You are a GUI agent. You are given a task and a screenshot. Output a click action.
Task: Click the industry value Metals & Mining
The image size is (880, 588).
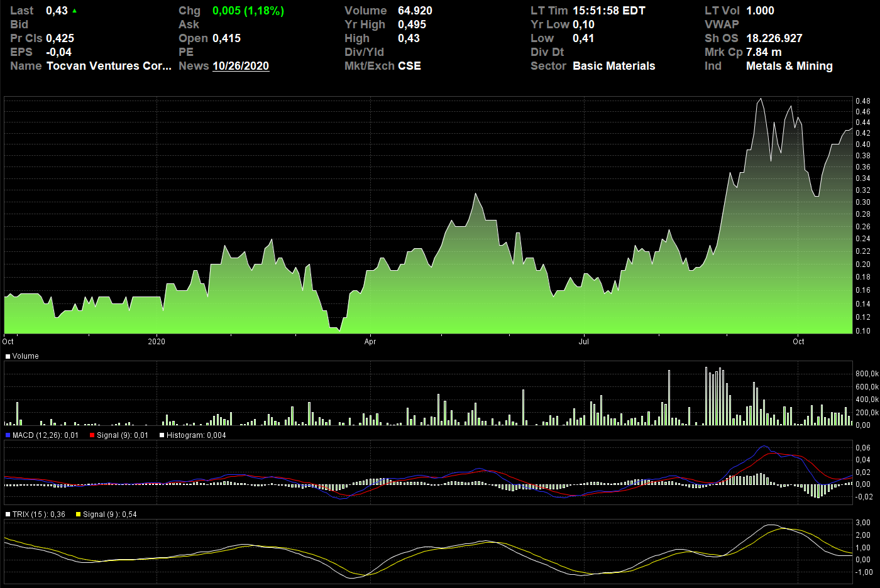pyautogui.click(x=789, y=66)
